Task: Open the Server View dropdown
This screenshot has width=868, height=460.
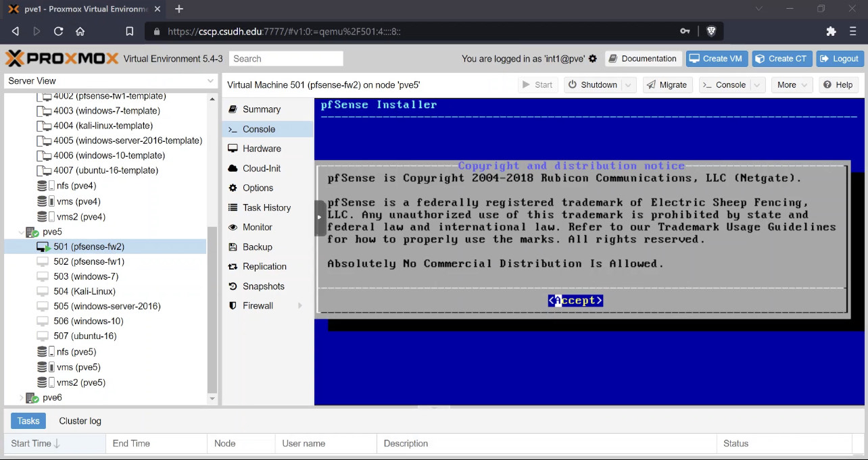Action: 110,81
